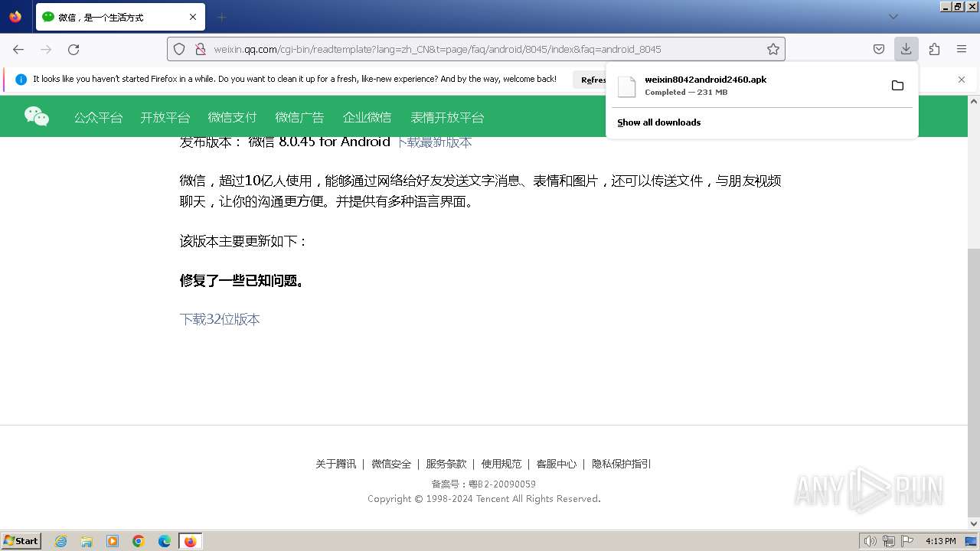This screenshot has height=551, width=980.
Task: Click the WeChat logo in header
Action: [x=37, y=116]
